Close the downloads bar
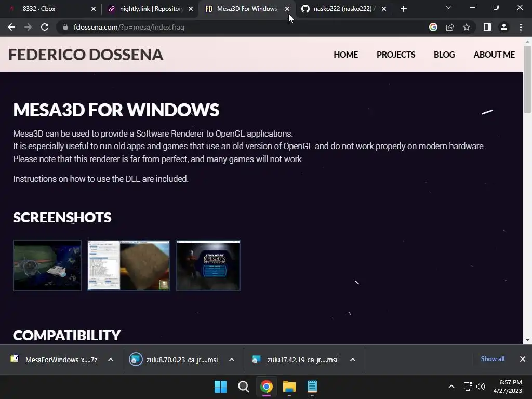 pyautogui.click(x=523, y=359)
